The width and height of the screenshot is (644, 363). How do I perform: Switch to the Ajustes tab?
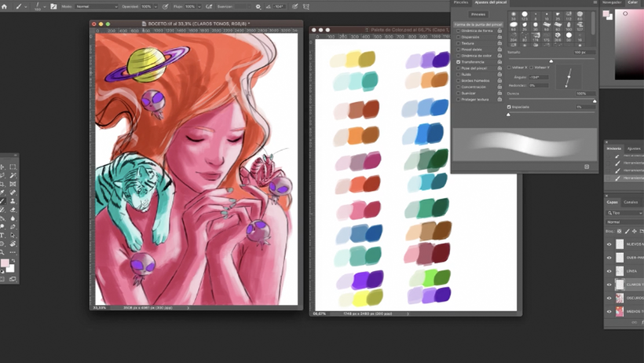[x=634, y=148]
